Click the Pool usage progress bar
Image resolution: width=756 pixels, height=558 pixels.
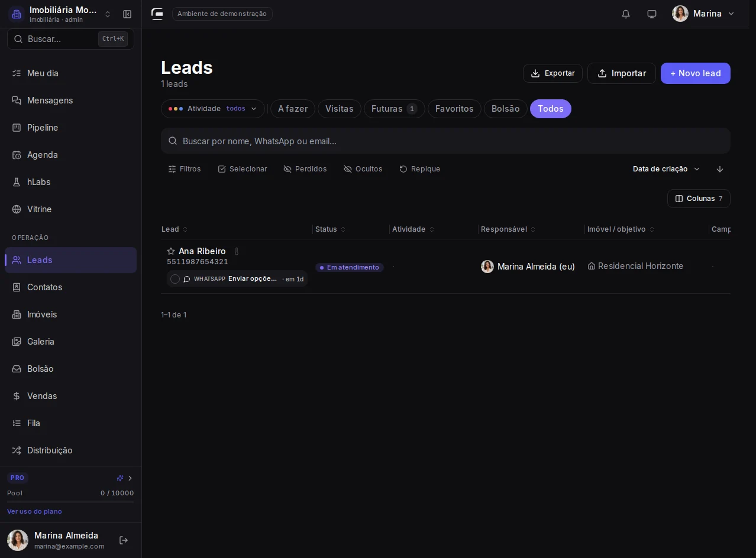(x=70, y=502)
